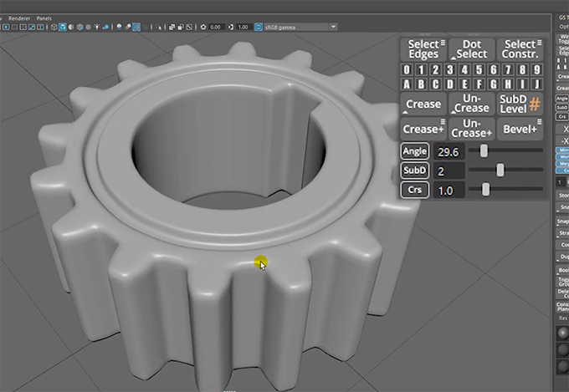Toggle X-ray active components icon
Viewport: 569px width, 392px height.
pos(181,28)
